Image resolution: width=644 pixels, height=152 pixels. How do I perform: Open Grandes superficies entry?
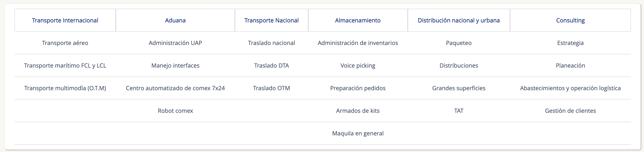pos(458,88)
